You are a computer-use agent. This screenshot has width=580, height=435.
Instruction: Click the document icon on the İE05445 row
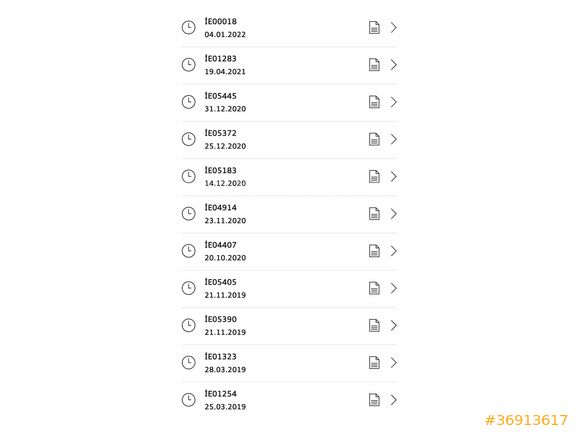click(374, 102)
